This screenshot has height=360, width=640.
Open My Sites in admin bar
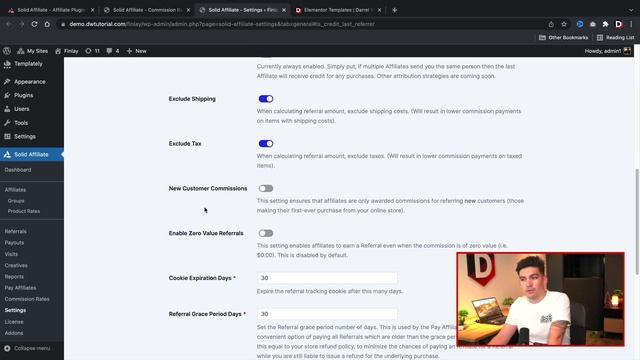coord(33,51)
